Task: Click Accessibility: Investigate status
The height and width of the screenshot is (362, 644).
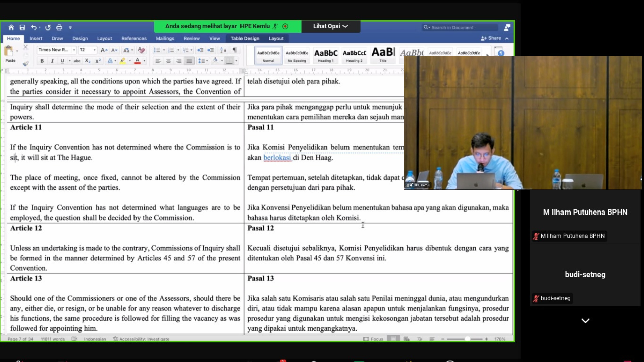Action: [x=141, y=339]
